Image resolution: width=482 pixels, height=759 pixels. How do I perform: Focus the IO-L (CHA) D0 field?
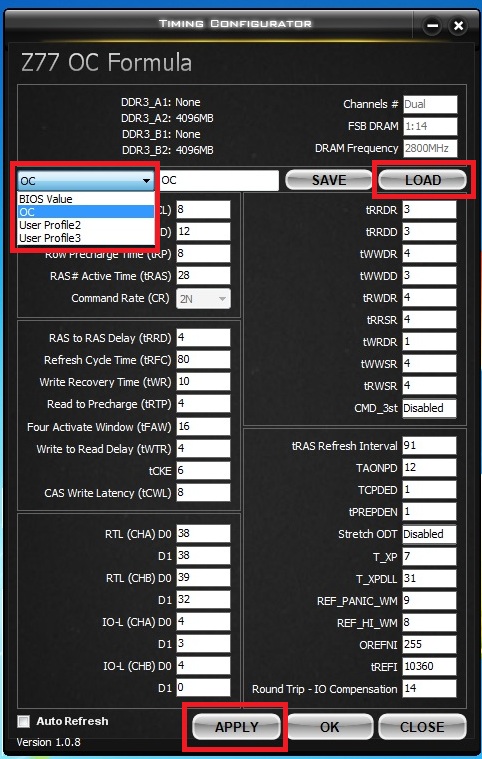[x=203, y=622]
